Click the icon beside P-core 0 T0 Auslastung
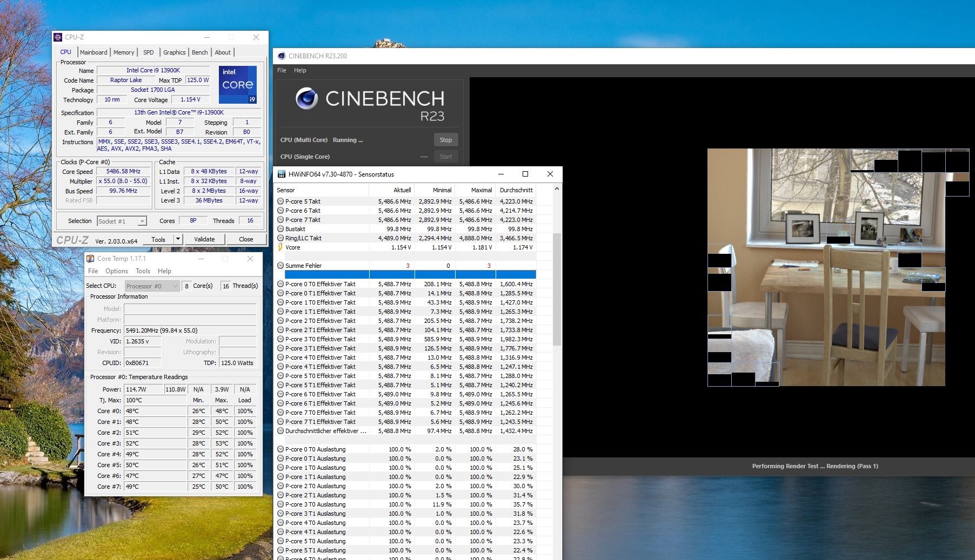 coord(281,449)
